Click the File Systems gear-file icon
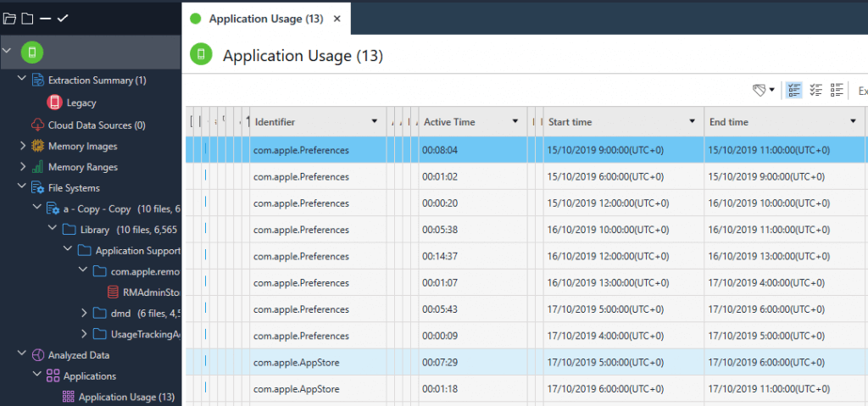This screenshot has height=406, width=868. click(37, 188)
